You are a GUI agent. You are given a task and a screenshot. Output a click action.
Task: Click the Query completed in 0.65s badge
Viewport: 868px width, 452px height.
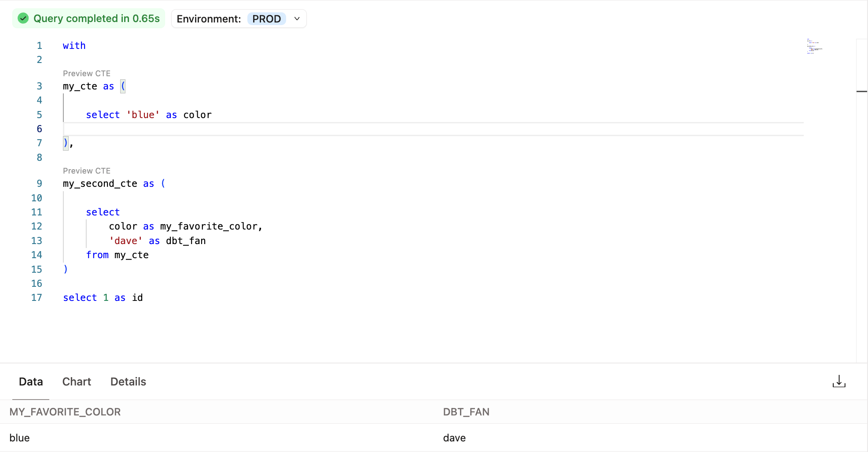tap(88, 18)
